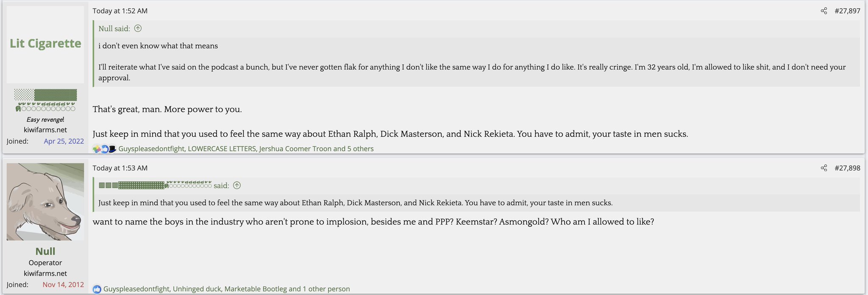Click the black top hat reaction icon

(112, 149)
